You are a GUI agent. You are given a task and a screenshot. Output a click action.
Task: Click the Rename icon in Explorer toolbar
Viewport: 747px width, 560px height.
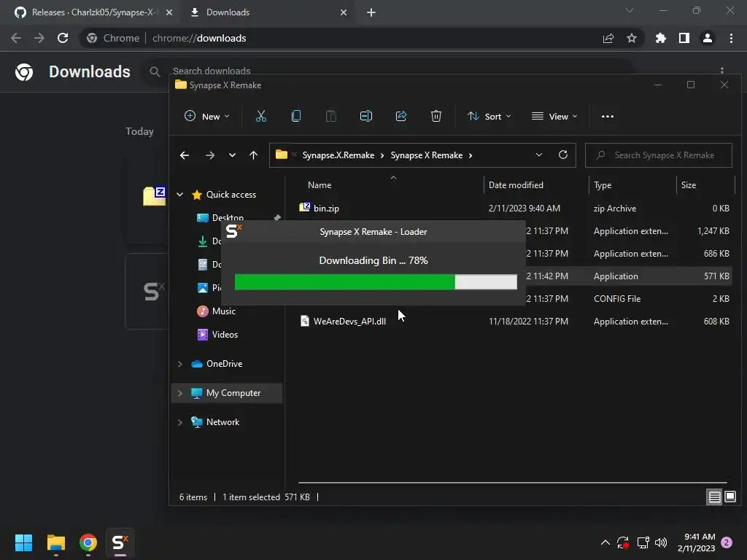coord(366,116)
